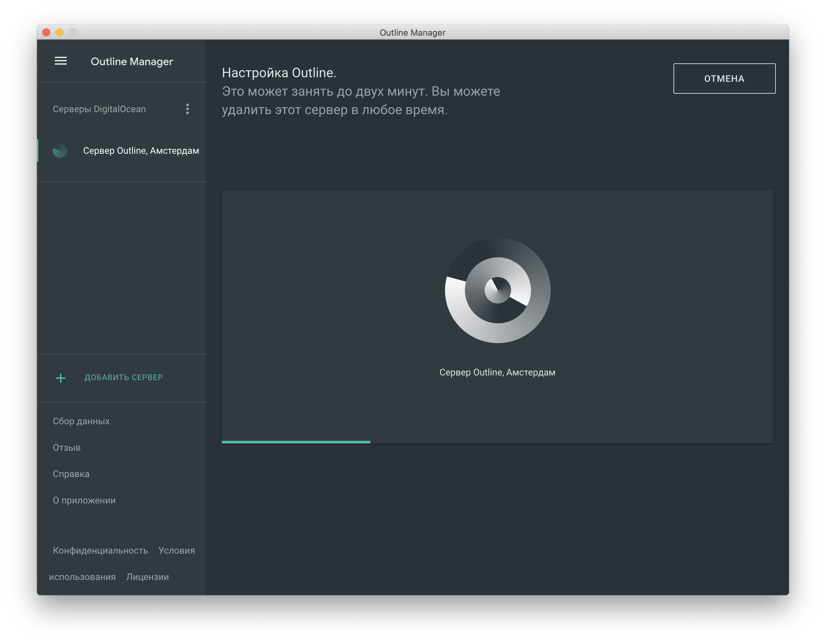Click server name label under the logo
826x644 pixels.
coord(497,372)
